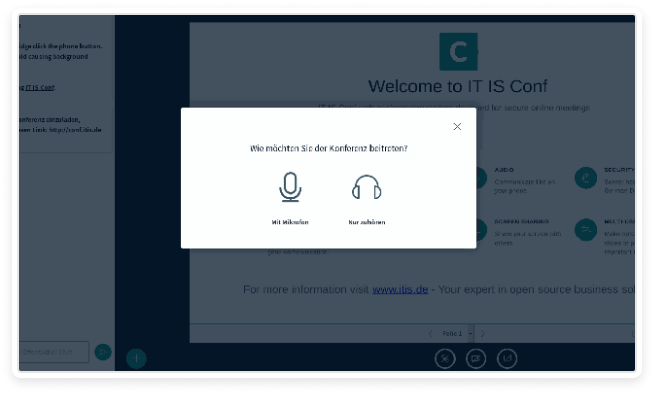Go to the previous slide arrow

click(x=430, y=334)
